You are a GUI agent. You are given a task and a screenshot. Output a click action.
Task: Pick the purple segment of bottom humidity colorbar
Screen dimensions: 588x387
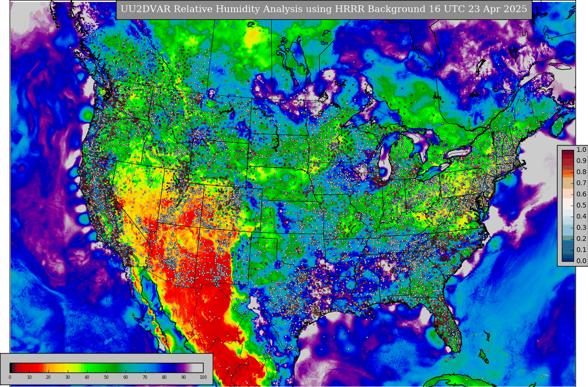point(181,368)
